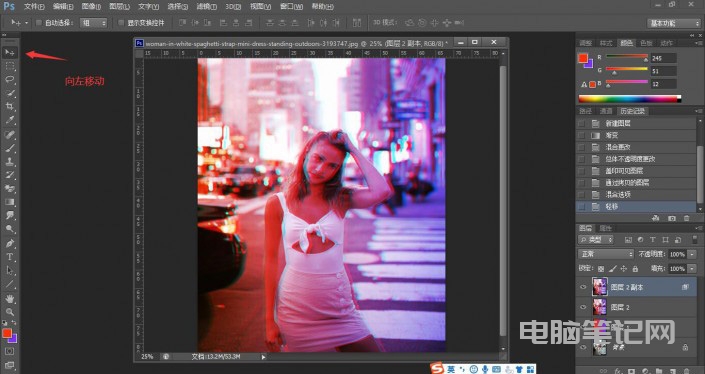Create new snapshot camera icon in History
Screen dimensions: 705x374
pos(672,218)
